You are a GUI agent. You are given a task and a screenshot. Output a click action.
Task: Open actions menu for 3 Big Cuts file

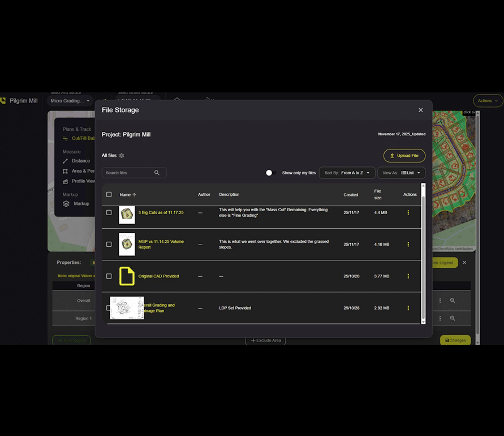(x=408, y=213)
